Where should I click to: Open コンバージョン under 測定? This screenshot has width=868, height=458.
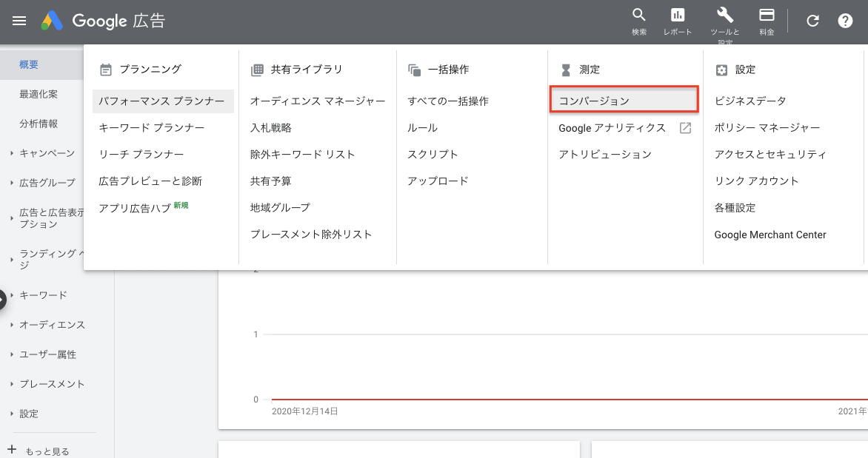click(x=624, y=100)
